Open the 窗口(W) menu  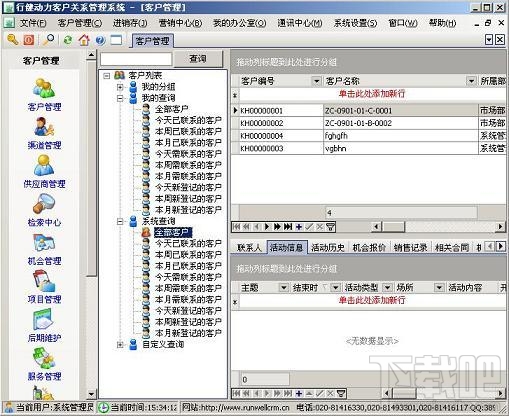[x=403, y=23]
